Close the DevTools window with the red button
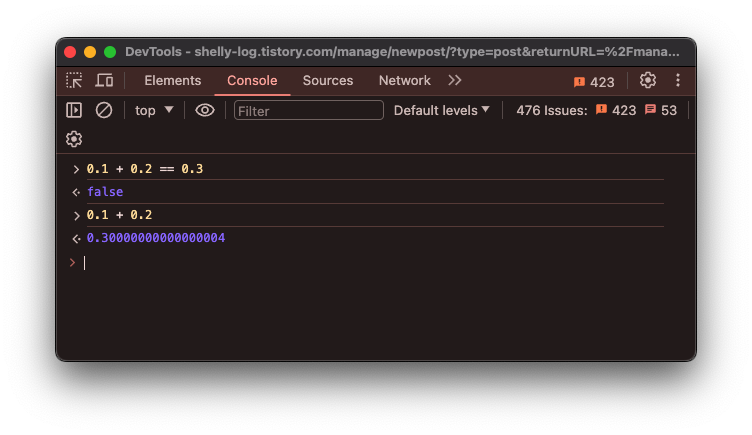 pyautogui.click(x=70, y=52)
